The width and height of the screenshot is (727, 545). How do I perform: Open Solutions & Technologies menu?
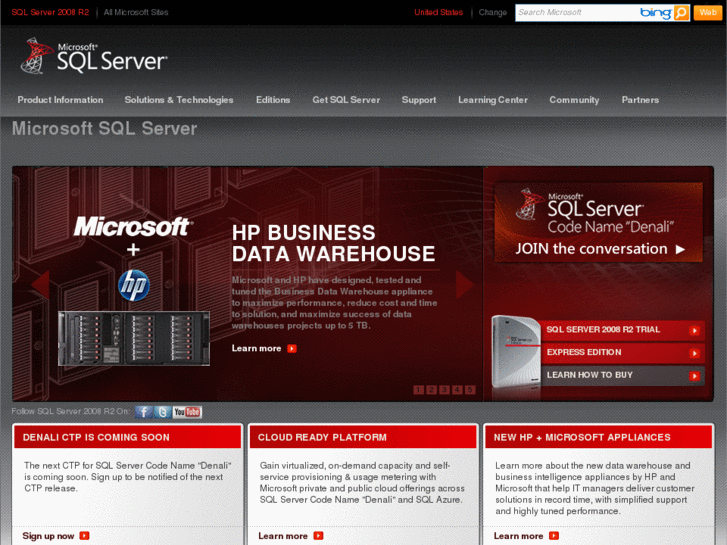[179, 100]
